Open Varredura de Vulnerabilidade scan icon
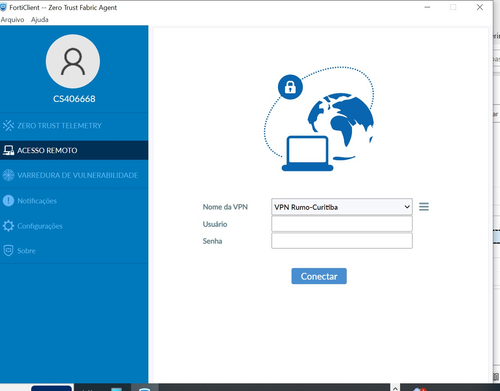This screenshot has width=500, height=391. pyautogui.click(x=8, y=175)
